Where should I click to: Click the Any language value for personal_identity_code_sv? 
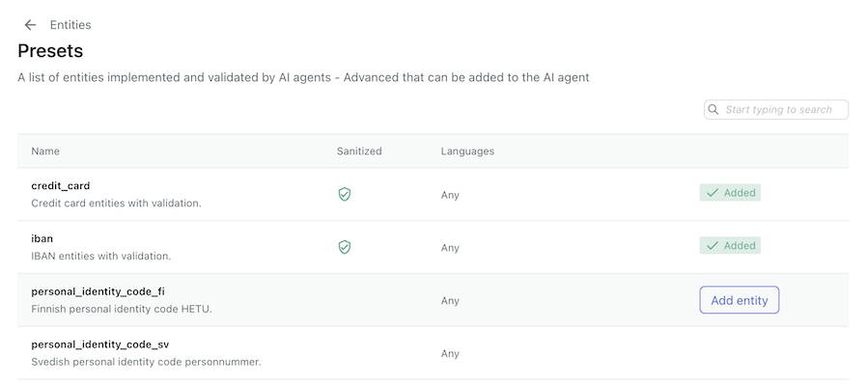click(450, 353)
